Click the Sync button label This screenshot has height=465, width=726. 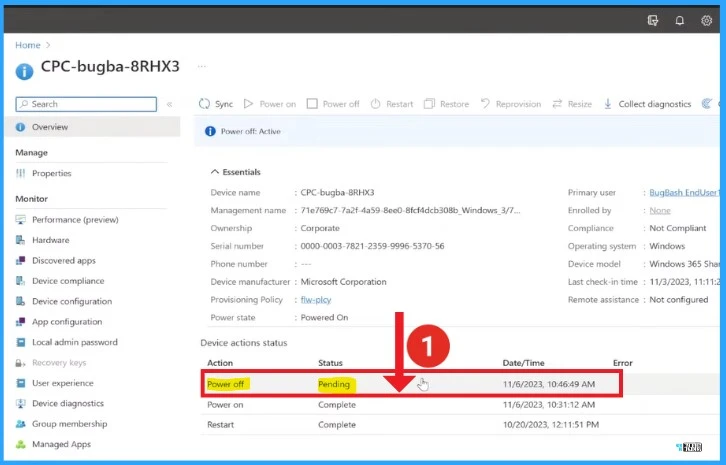tap(224, 104)
